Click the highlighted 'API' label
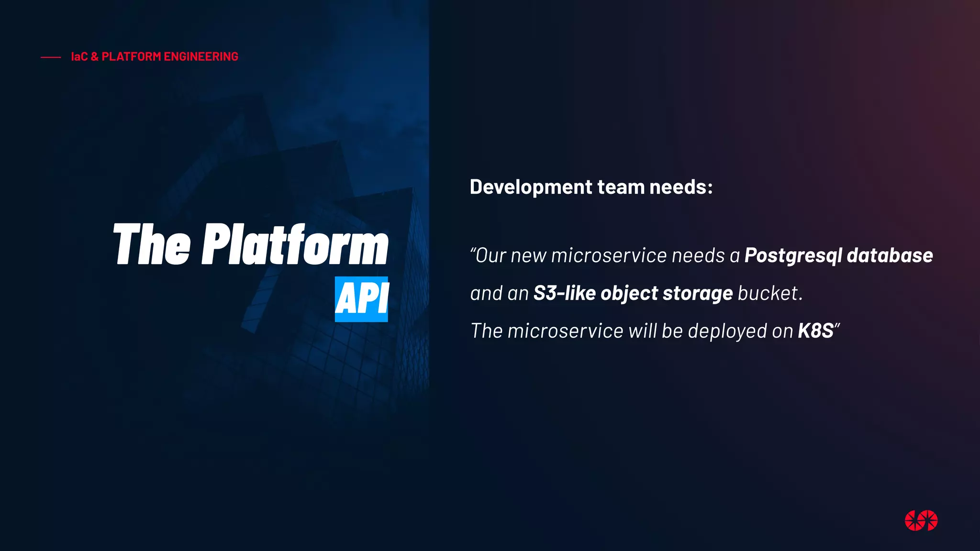This screenshot has width=980, height=551. pos(362,299)
